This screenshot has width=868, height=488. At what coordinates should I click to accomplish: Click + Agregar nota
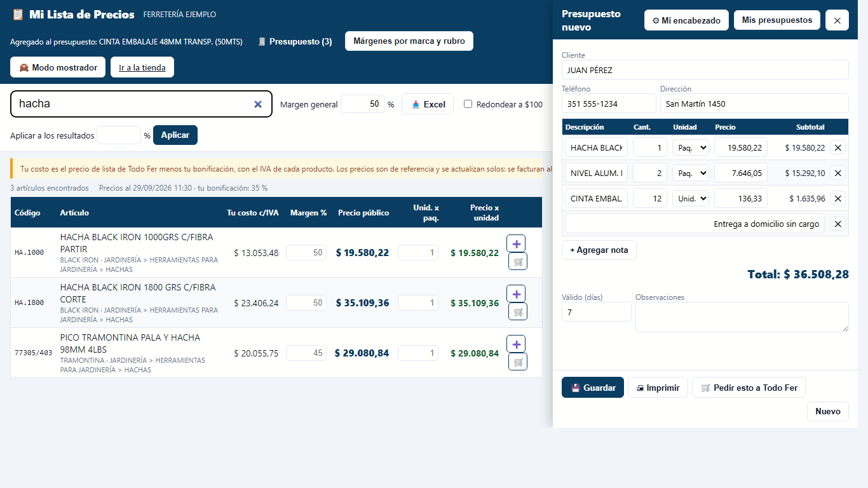pyautogui.click(x=599, y=250)
